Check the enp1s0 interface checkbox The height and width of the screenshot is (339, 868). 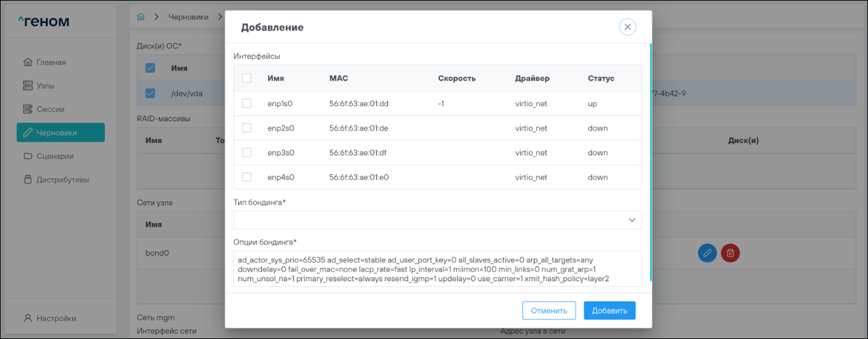tap(247, 104)
